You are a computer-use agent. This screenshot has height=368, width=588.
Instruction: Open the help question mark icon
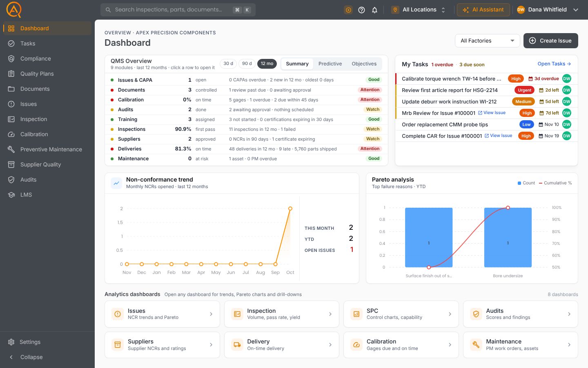coord(361,10)
